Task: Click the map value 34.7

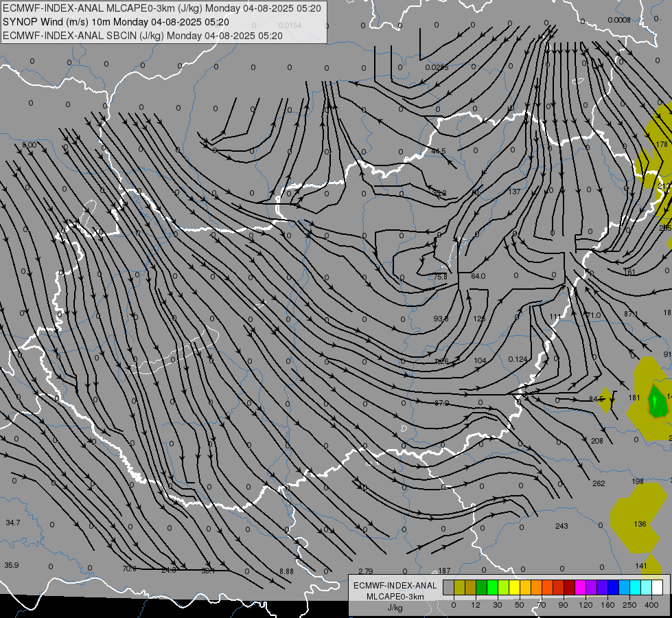Action: click(x=13, y=523)
